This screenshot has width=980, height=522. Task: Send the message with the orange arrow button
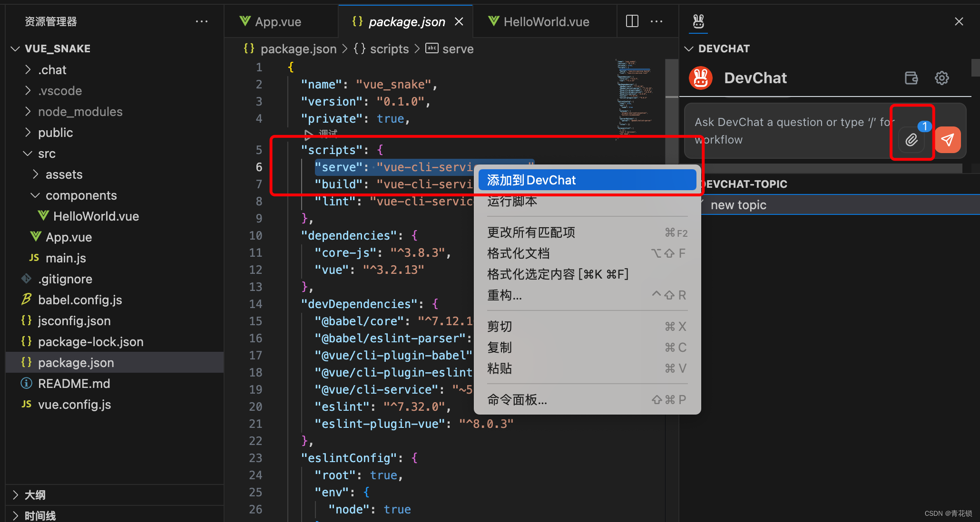click(948, 140)
